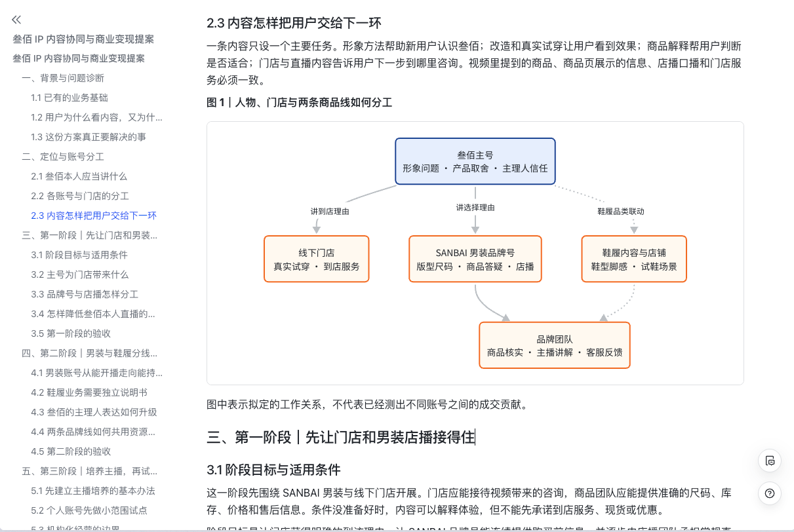Open outline item 3.2 主号为门店带来什么
The image size is (794, 532).
80,275
